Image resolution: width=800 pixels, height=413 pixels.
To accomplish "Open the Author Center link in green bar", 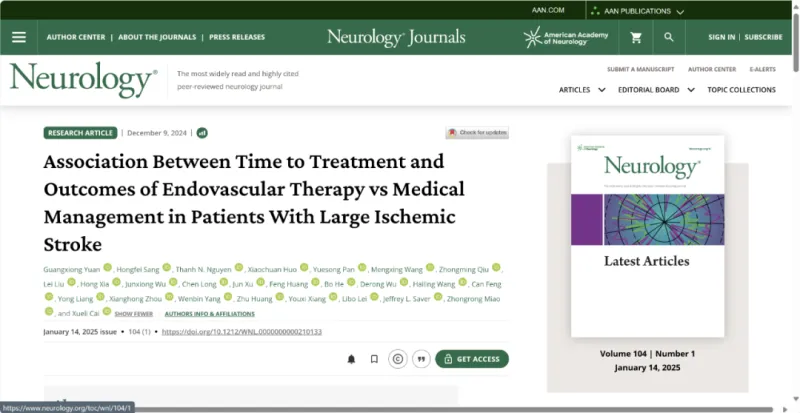I will [76, 37].
